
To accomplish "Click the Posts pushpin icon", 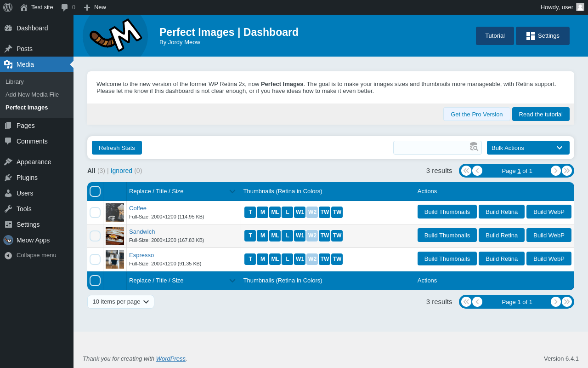I will pos(8,49).
